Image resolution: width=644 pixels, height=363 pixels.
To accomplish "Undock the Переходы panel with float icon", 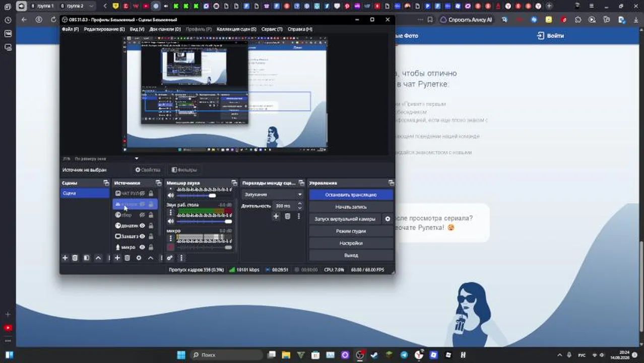I will [x=301, y=183].
